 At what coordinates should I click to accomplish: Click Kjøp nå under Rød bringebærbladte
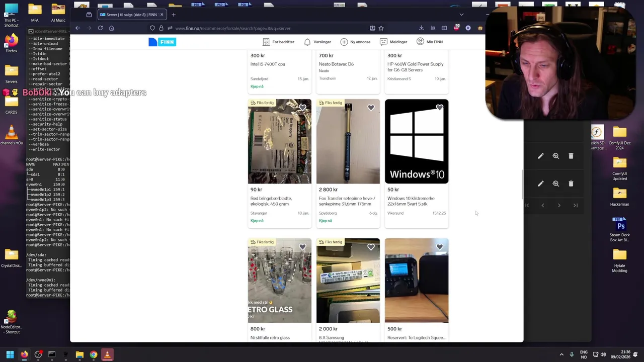pyautogui.click(x=257, y=221)
